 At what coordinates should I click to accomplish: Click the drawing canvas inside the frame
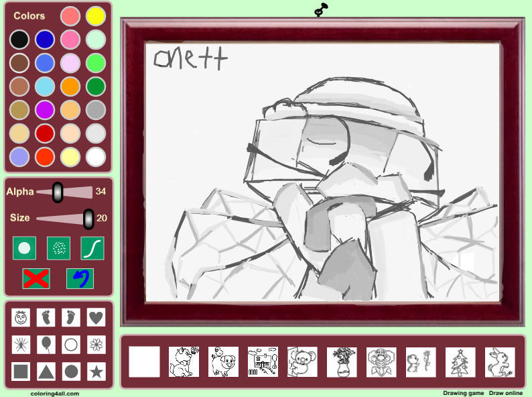click(322, 172)
